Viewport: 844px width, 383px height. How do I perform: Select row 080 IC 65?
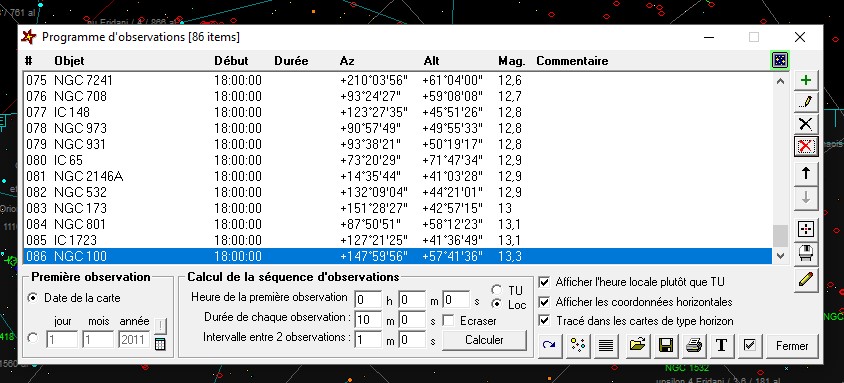pos(398,160)
